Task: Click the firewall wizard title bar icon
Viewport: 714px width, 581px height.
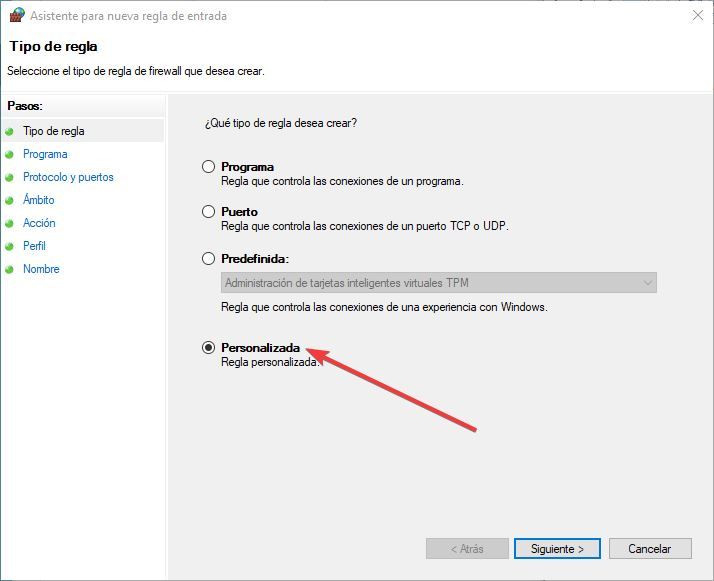Action: (16, 16)
